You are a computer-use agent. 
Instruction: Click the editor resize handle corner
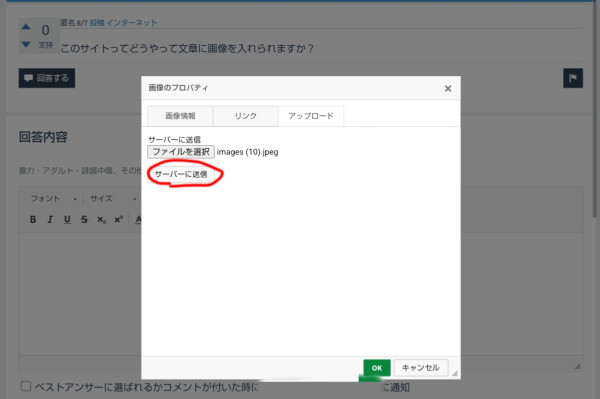pyautogui.click(x=577, y=366)
